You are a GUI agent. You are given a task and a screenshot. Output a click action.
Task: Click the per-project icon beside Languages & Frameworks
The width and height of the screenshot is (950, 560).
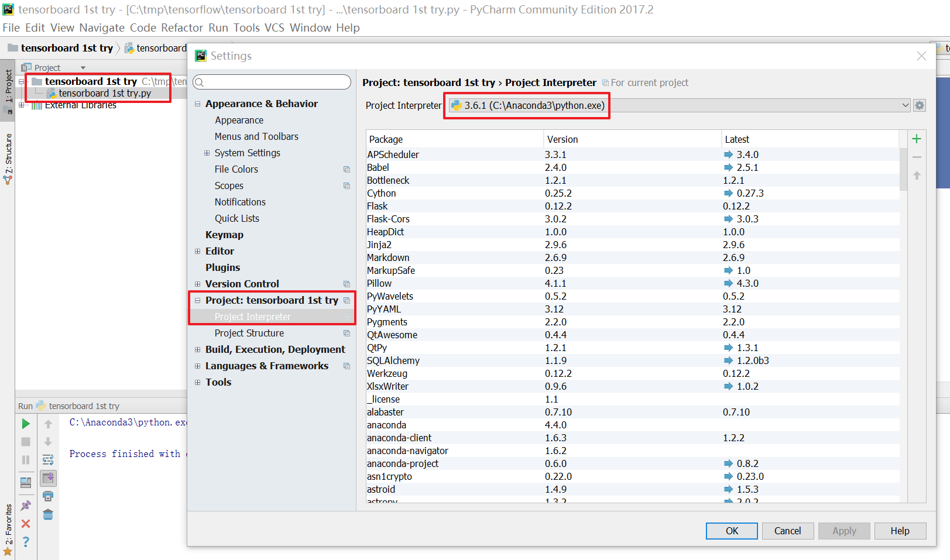(347, 366)
